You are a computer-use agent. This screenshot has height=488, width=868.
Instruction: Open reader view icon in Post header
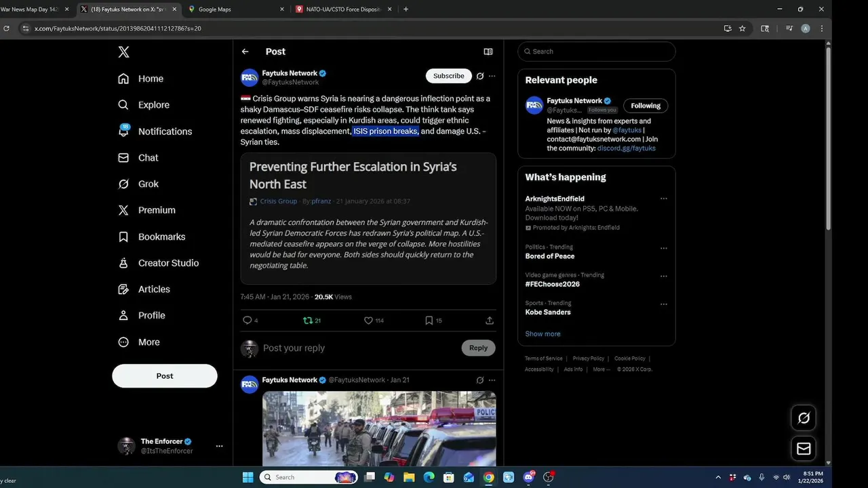point(488,52)
